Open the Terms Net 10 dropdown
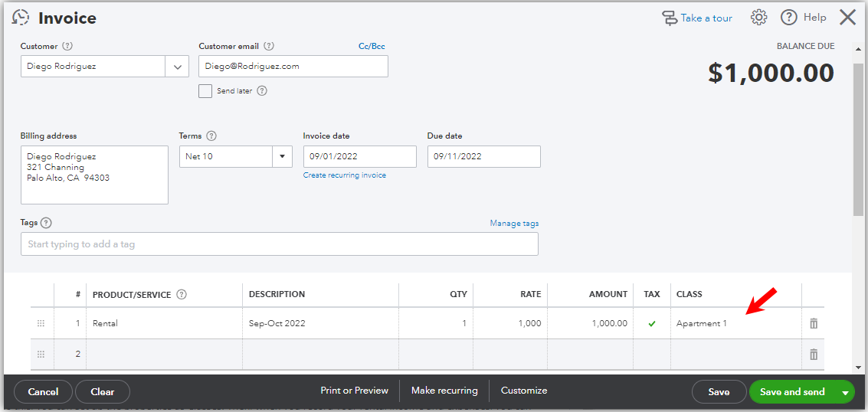Viewport: 868px width, 412px height. click(282, 157)
